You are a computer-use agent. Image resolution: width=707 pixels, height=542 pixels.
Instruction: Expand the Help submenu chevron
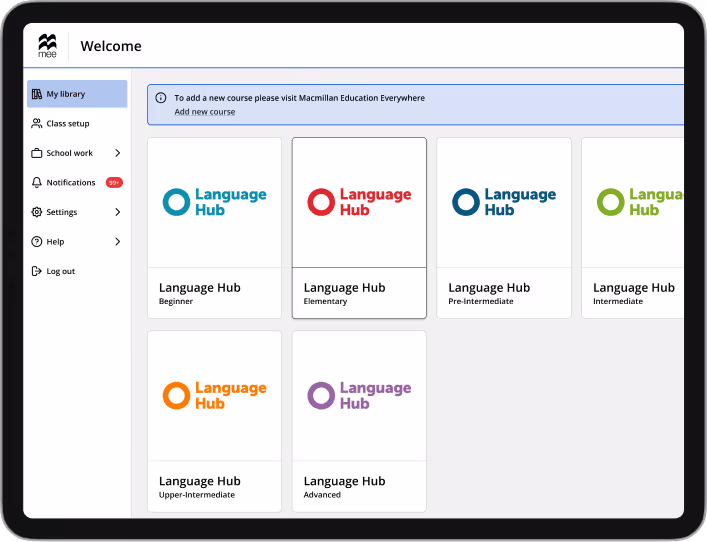(x=118, y=242)
